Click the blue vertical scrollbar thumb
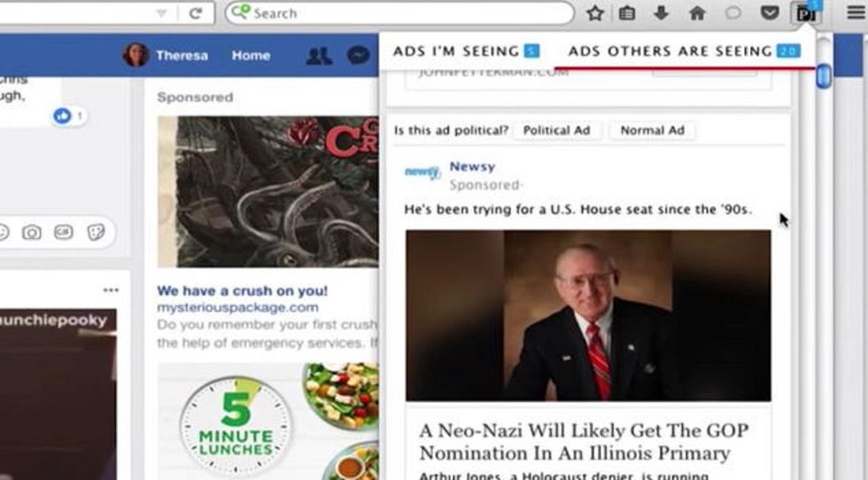This screenshot has height=480, width=868. [x=823, y=76]
